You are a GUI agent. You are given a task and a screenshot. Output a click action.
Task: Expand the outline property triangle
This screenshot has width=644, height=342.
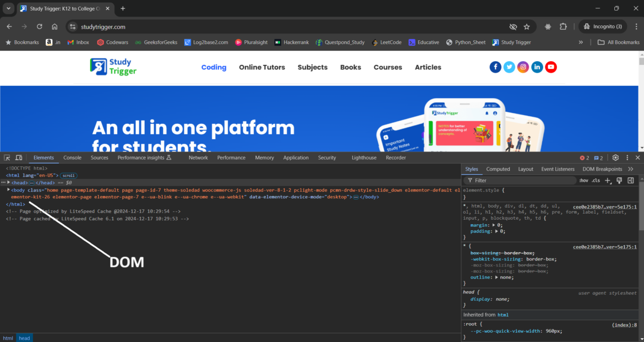(496, 278)
